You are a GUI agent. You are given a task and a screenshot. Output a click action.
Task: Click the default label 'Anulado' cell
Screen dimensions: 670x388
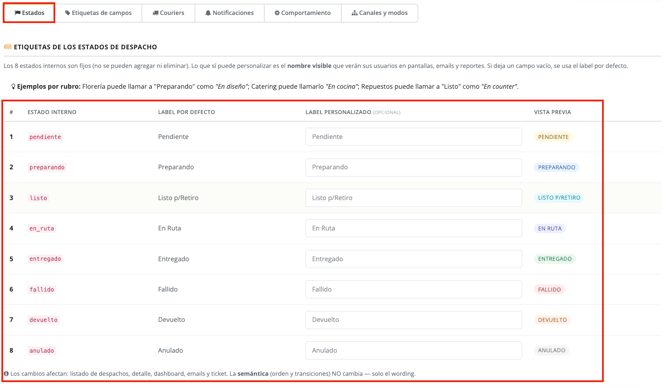tap(170, 350)
